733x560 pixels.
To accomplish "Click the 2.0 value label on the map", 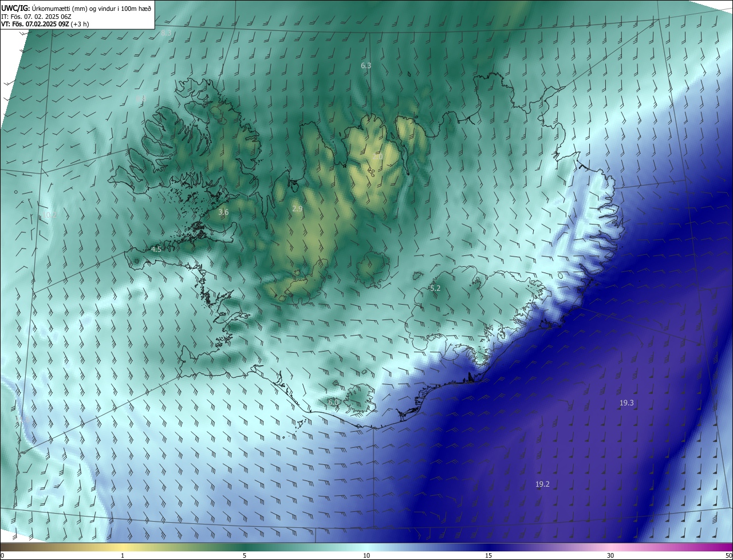I will 377,156.
